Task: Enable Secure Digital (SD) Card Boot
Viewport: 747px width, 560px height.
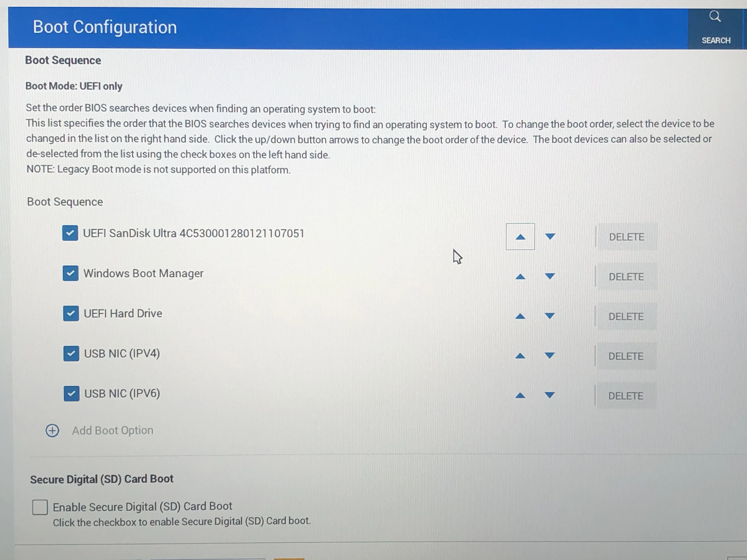Action: [40, 507]
